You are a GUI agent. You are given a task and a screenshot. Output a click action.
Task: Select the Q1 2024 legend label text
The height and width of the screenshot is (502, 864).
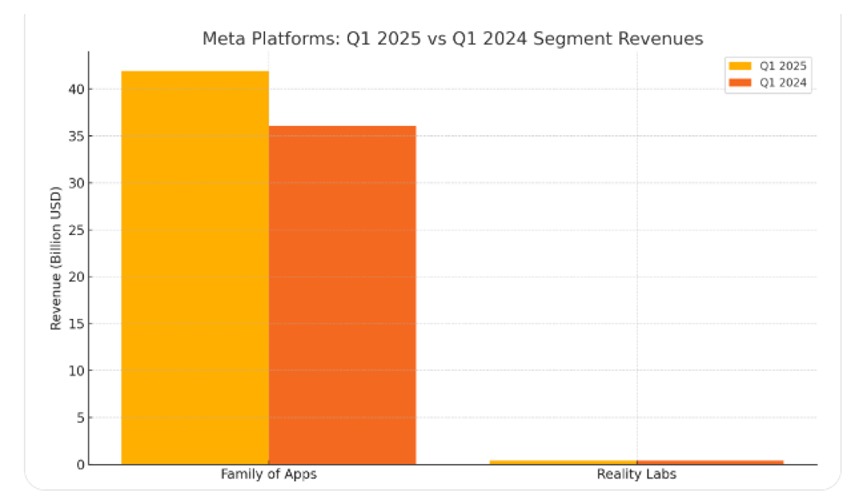pos(783,83)
